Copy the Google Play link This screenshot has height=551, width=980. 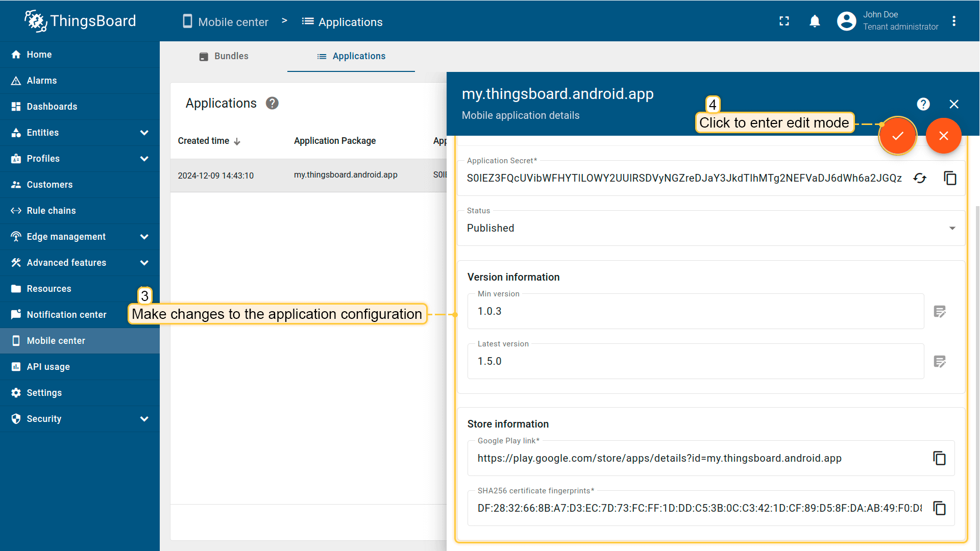click(x=939, y=458)
